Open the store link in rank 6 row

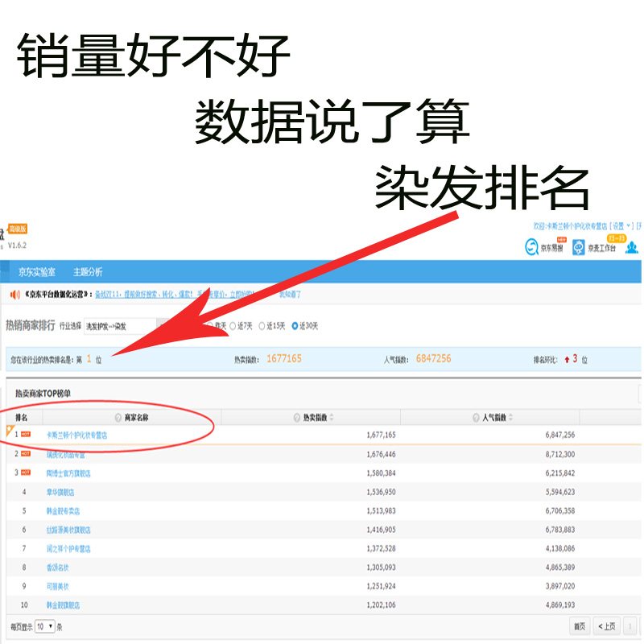pos(68,530)
